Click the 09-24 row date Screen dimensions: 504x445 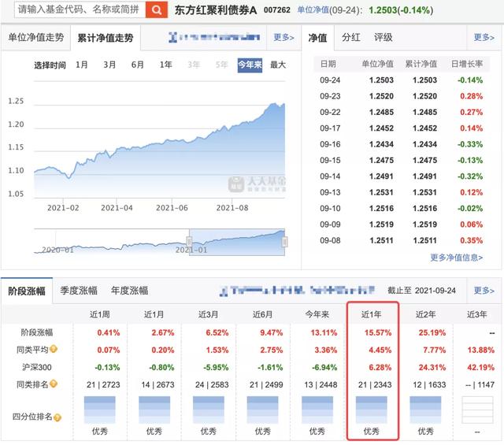click(330, 80)
